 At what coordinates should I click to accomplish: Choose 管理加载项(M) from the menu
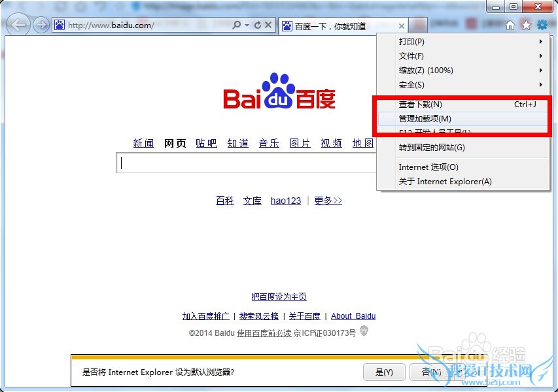(463, 119)
